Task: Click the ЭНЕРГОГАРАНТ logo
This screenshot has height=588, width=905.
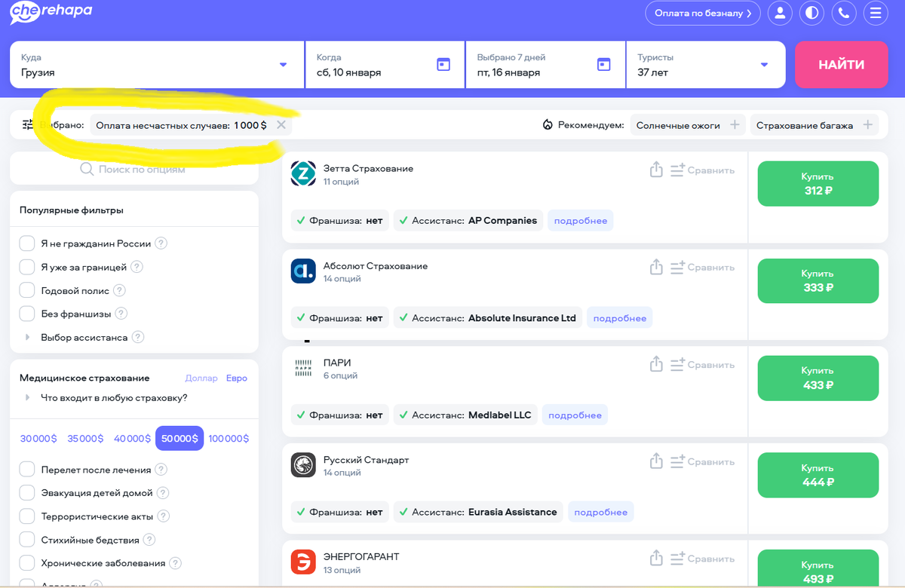Action: coord(303,562)
